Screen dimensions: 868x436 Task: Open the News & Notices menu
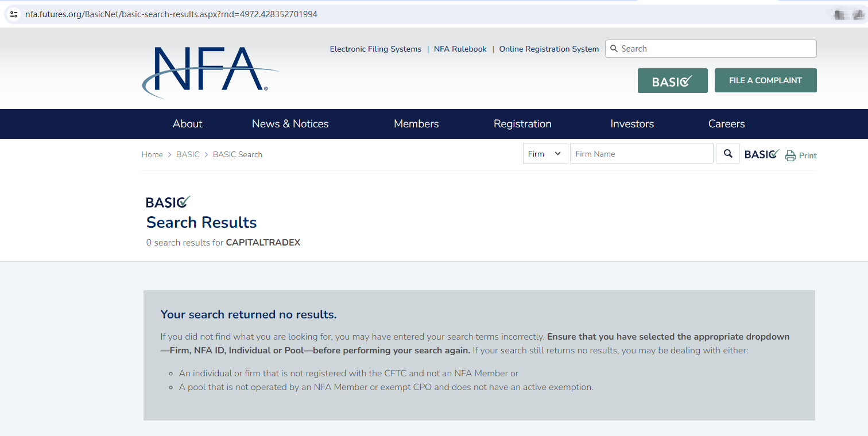[x=290, y=124]
